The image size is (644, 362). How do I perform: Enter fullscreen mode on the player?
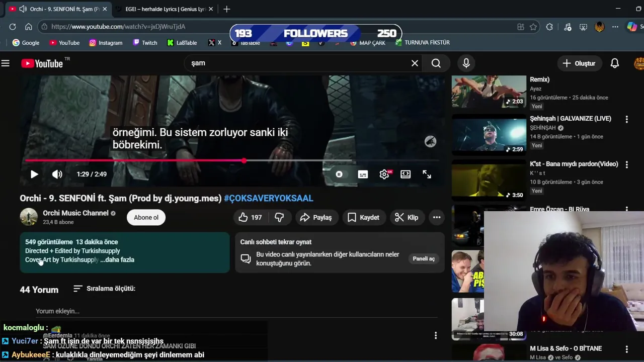pyautogui.click(x=427, y=174)
